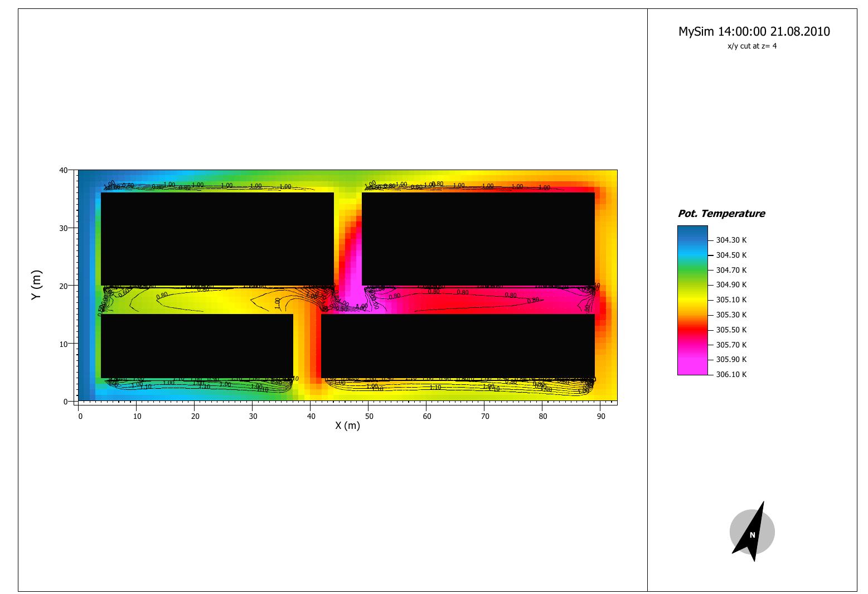
Task: Select the upper-left black building block
Action: (217, 239)
